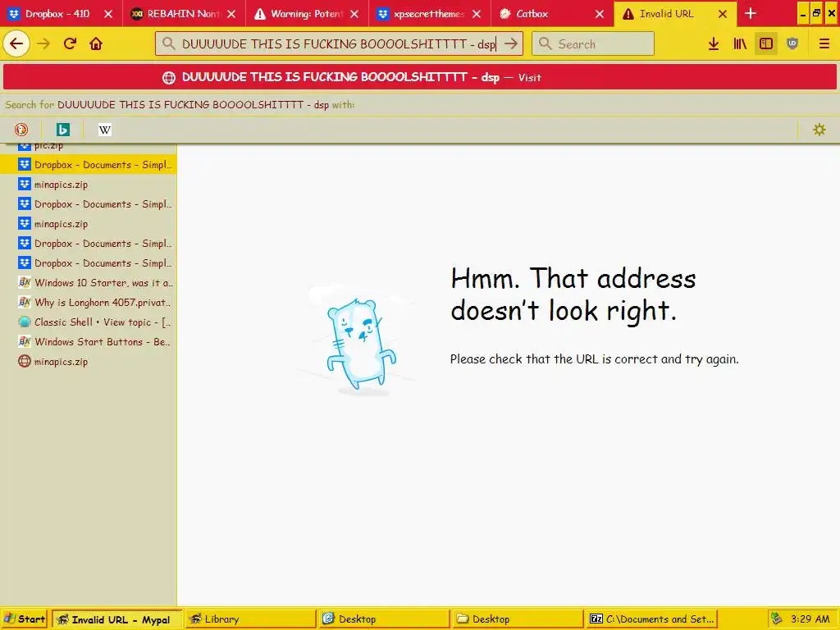Open Windows Start Buttons history entry
Viewport: 840px width, 630px height.
point(89,342)
